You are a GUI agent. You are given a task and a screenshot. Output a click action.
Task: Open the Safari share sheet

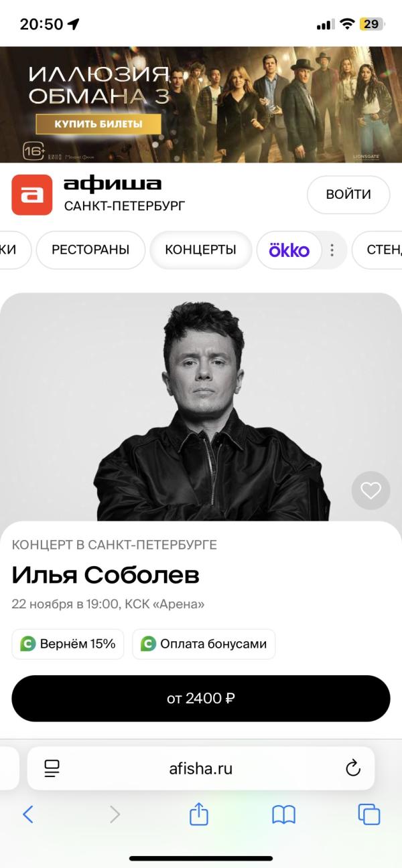tap(199, 814)
